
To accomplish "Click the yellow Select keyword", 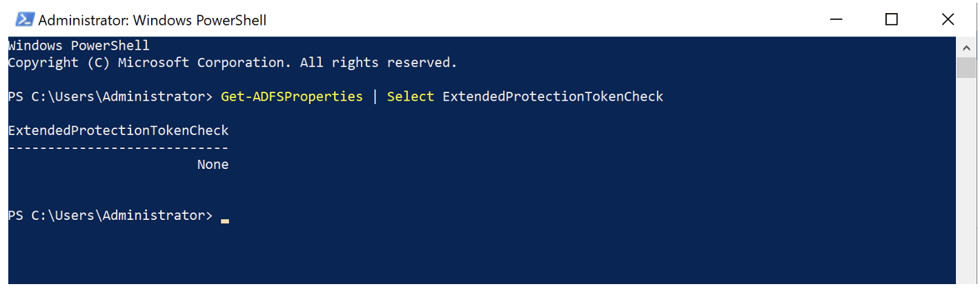I will coord(410,97).
